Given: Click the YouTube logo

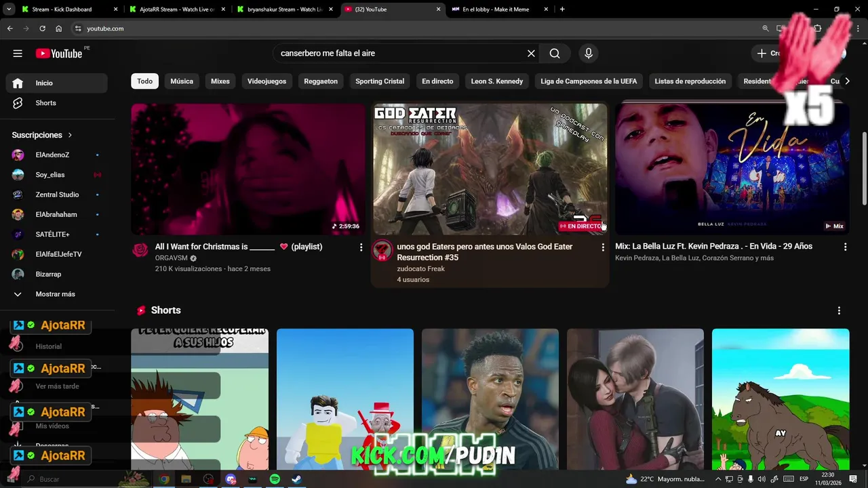Looking at the screenshot, I should (x=58, y=54).
